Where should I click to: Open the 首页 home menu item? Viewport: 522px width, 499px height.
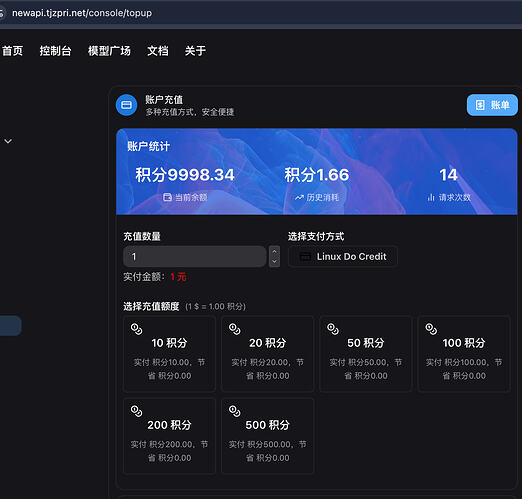pyautogui.click(x=13, y=51)
